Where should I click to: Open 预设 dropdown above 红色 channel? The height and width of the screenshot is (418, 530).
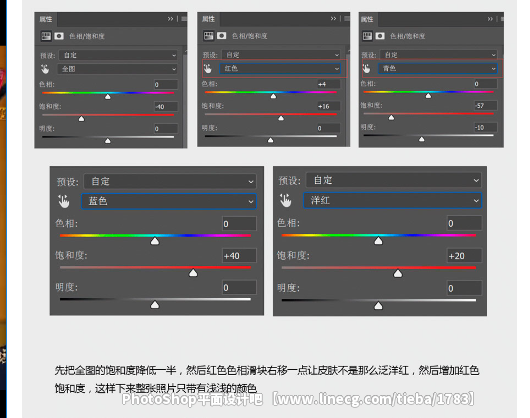click(281, 55)
